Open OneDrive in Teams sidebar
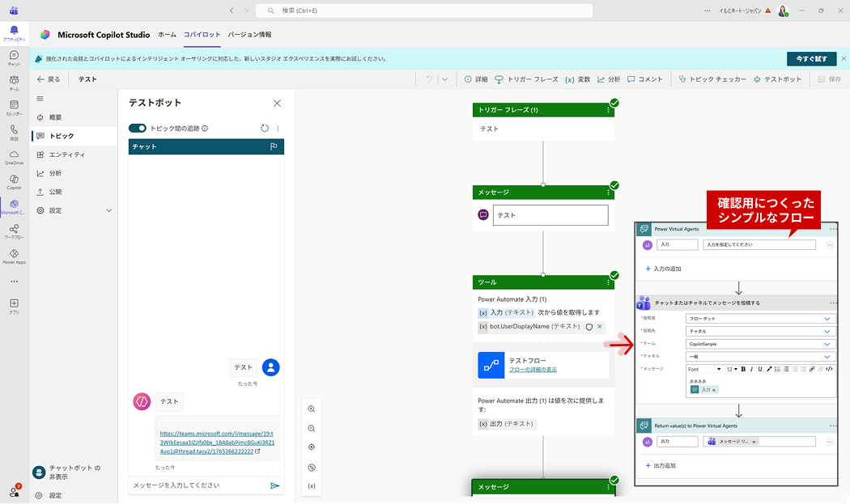The image size is (850, 504). (14, 156)
